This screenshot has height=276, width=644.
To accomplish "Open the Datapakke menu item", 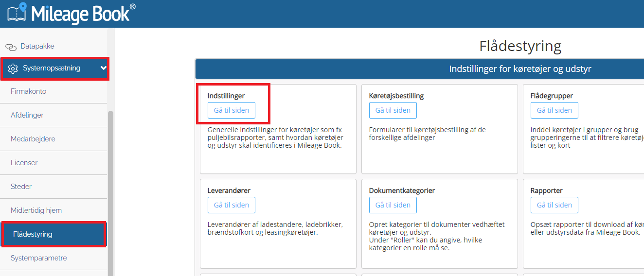I will [37, 46].
